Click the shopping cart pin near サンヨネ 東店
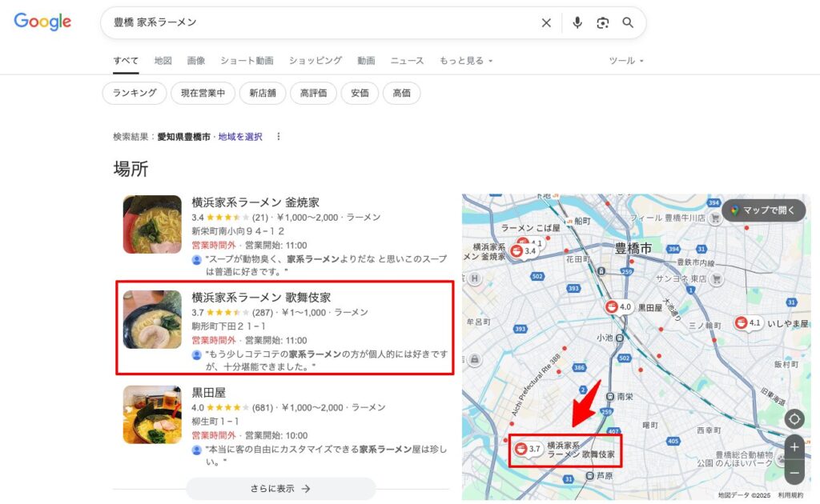The width and height of the screenshot is (820, 504). coord(717,279)
